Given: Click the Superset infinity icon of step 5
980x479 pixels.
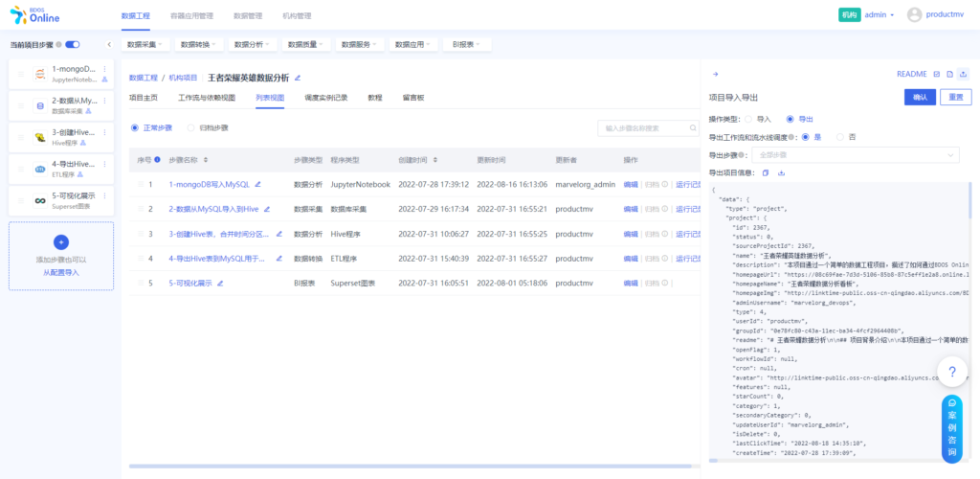Looking at the screenshot, I should 40,201.
